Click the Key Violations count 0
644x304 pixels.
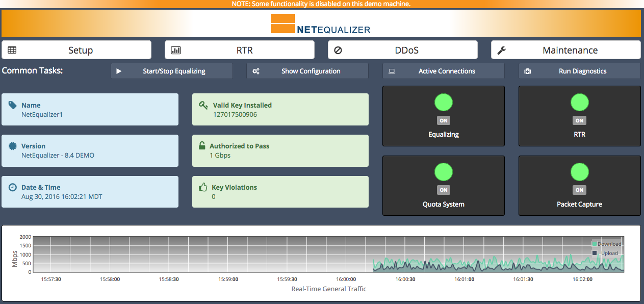point(214,197)
